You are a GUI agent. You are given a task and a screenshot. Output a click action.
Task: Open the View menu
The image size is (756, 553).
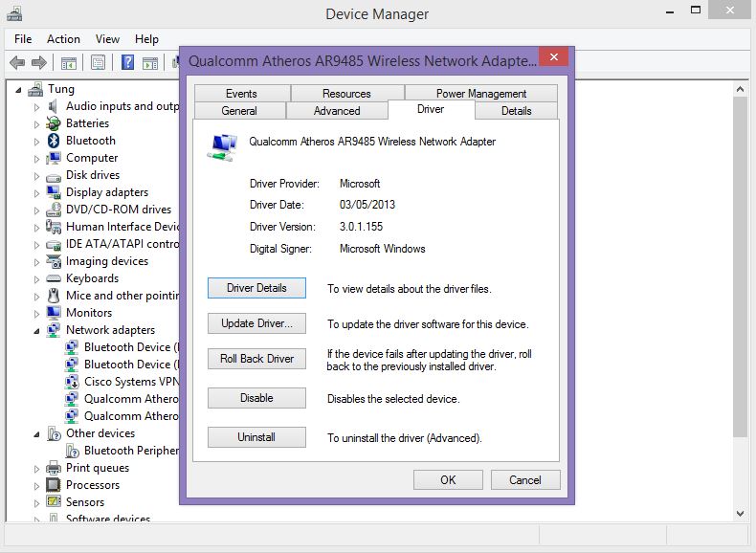(x=107, y=39)
